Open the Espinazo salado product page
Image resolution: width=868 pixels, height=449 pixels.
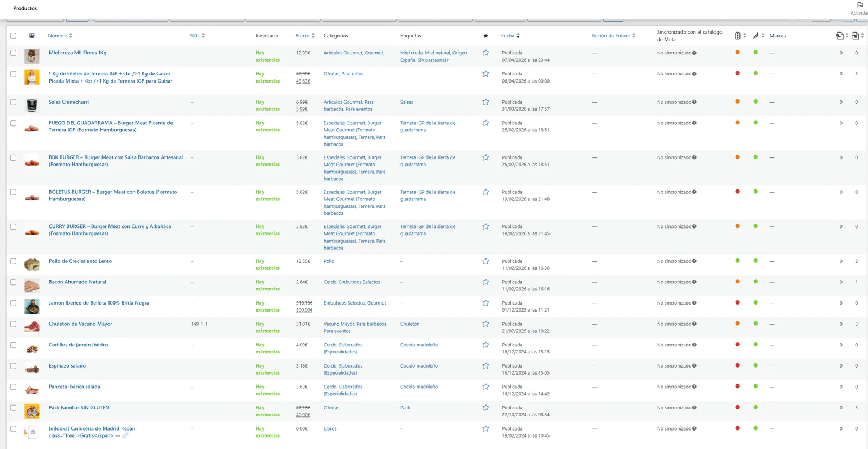pos(67,366)
